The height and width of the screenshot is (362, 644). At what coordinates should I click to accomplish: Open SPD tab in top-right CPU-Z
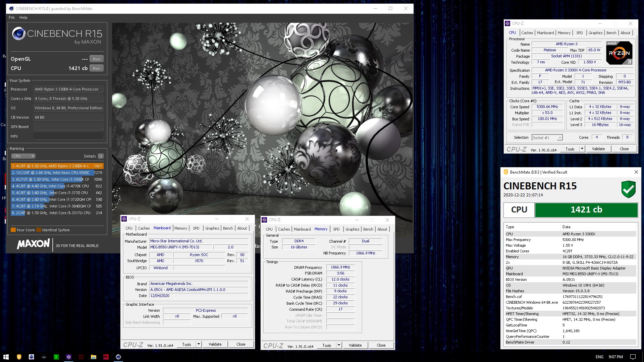pos(579,33)
